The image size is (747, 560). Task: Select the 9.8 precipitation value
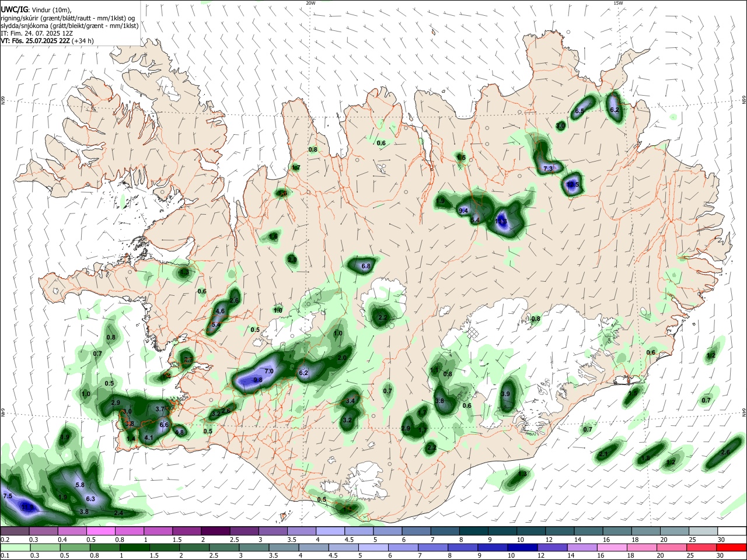pyautogui.click(x=258, y=380)
